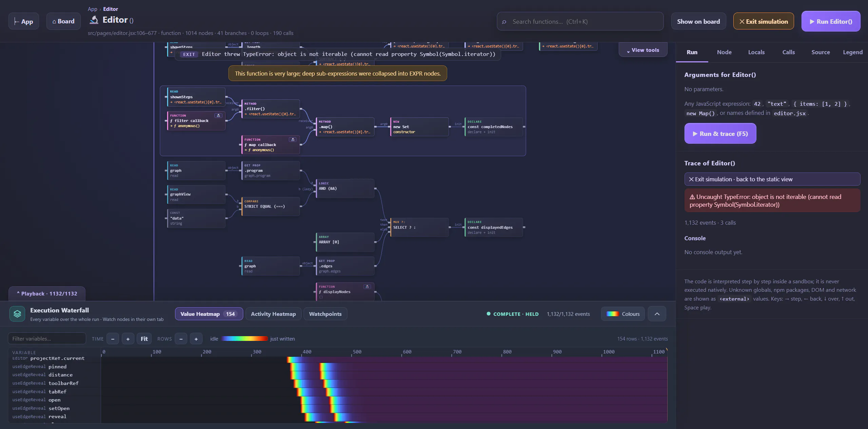The image size is (868, 429).
Task: Switch to Watchpoints view
Action: point(325,314)
